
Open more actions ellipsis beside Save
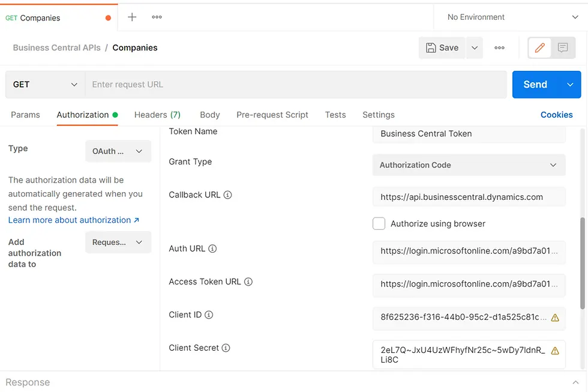click(499, 47)
